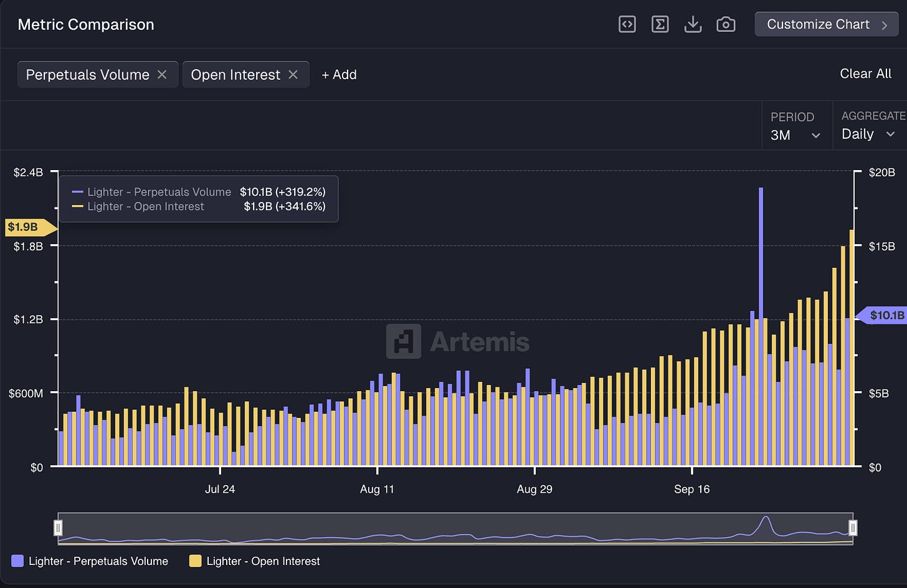Click Clear All metrics link
The image size is (907, 588).
(865, 73)
